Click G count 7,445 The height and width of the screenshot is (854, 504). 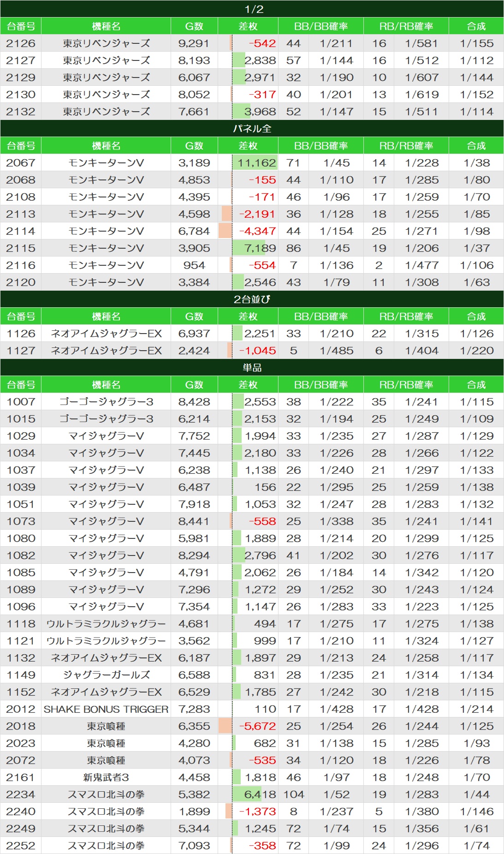[194, 453]
